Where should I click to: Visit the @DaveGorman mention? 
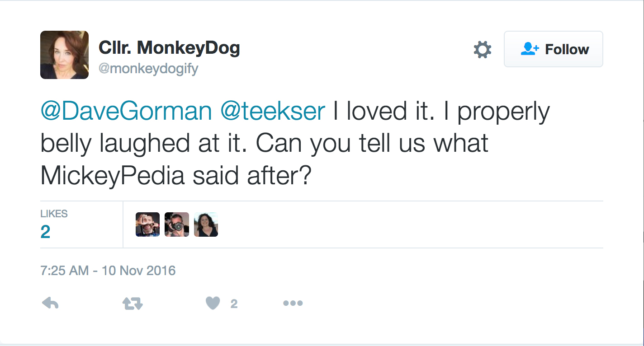click(126, 112)
